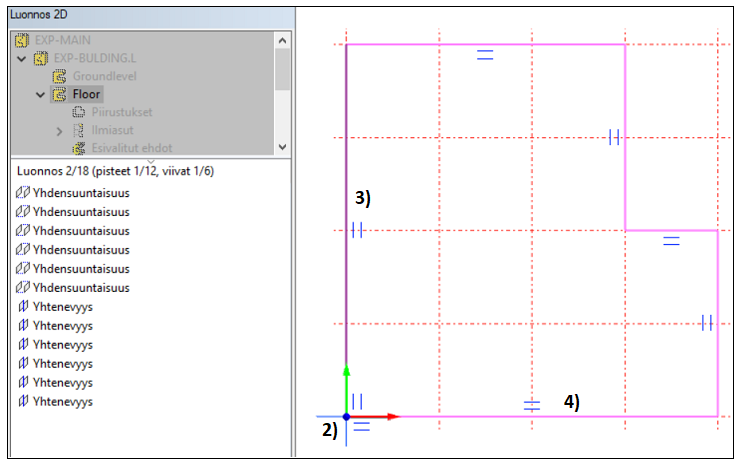Screen dimensions: 741x464
Task: Select the last Yhdensuuntaisuus constraint in list
Action: coord(80,288)
